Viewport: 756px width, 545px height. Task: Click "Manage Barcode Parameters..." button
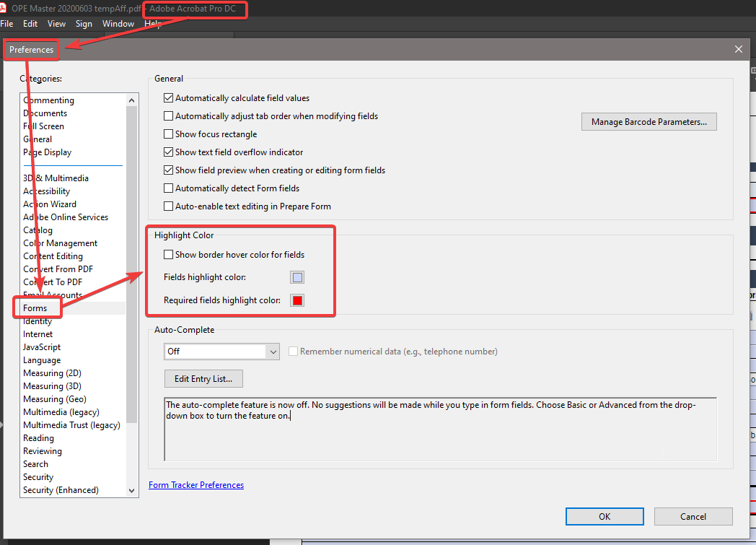tap(648, 121)
